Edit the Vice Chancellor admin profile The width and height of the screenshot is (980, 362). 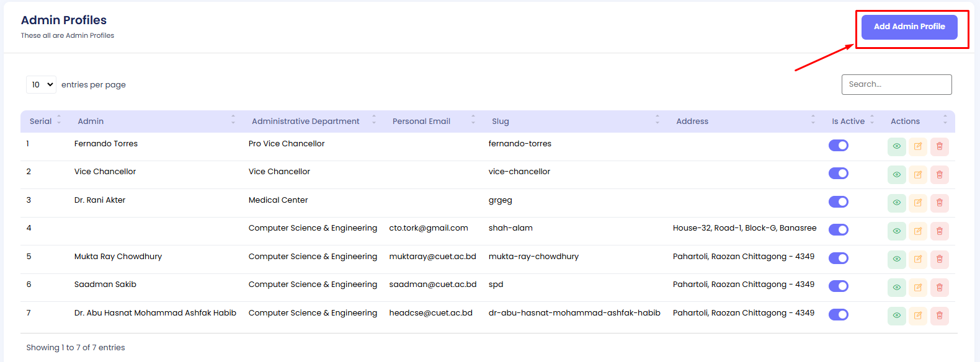918,175
